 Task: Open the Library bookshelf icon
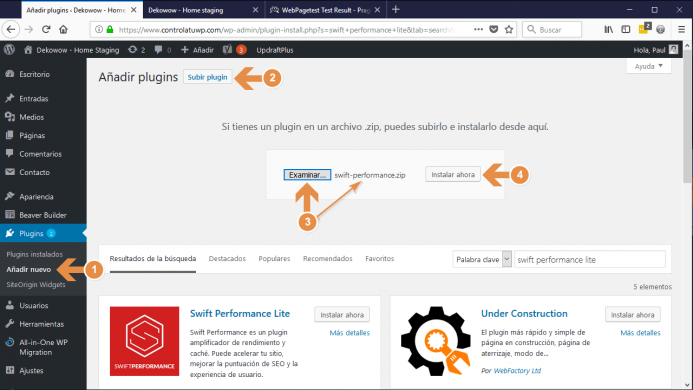point(609,30)
